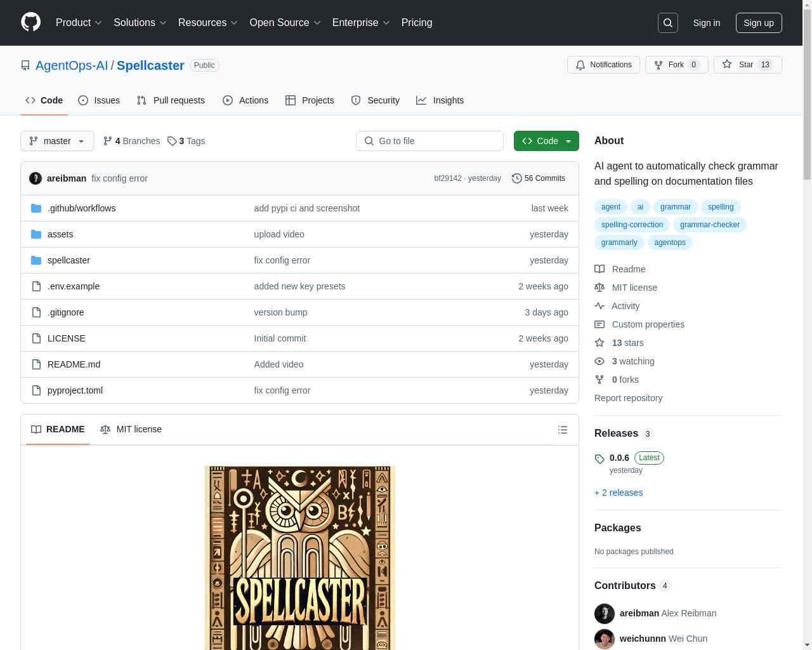The width and height of the screenshot is (812, 650).
Task: Click the repository icon before AgentOps-AI
Action: (x=25, y=65)
